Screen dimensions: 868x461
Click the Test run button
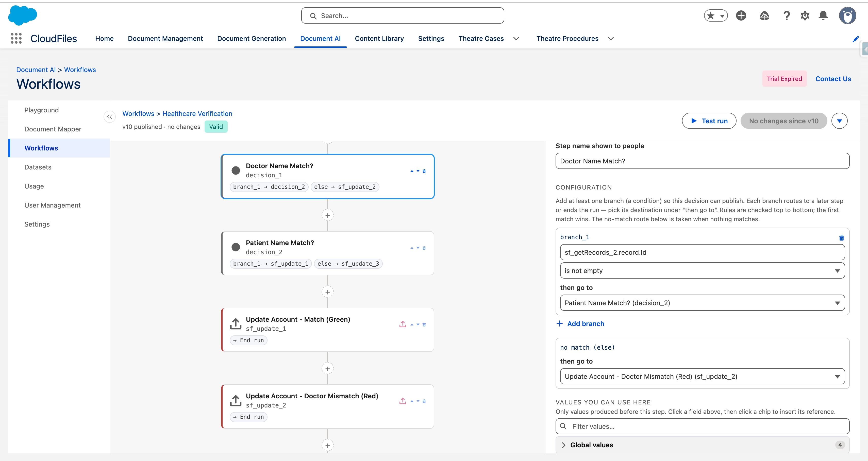709,121
